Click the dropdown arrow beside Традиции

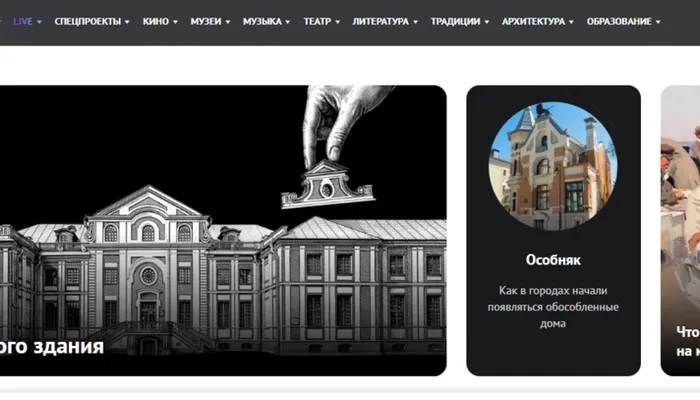coord(487,22)
